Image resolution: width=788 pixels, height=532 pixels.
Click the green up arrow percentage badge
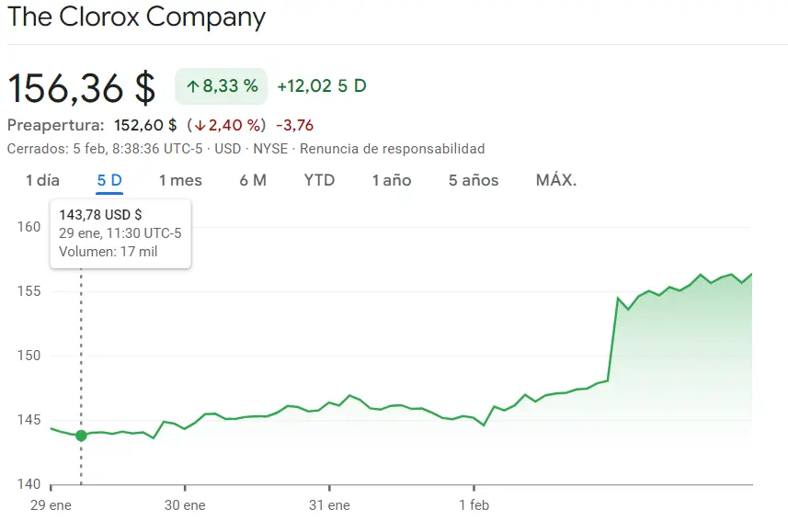[x=222, y=86]
